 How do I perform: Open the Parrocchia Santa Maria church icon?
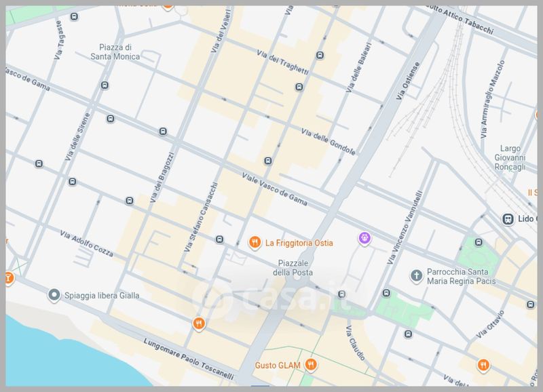tap(417, 276)
